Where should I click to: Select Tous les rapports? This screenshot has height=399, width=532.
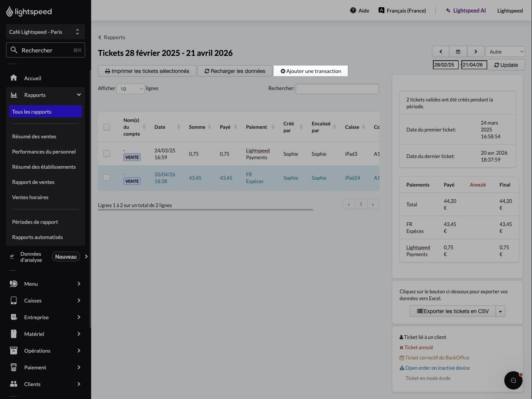(x=46, y=111)
